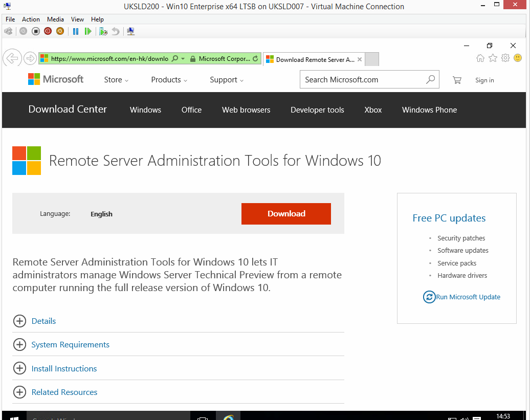Screen dimensions: 530x420
Task: Click the Sign in link
Action: (x=484, y=80)
